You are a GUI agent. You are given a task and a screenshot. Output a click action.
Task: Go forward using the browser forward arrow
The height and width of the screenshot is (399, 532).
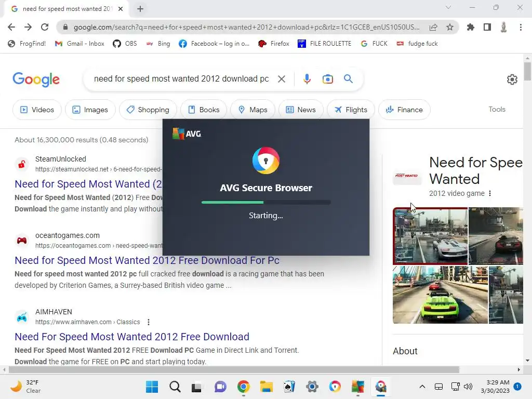tap(28, 27)
